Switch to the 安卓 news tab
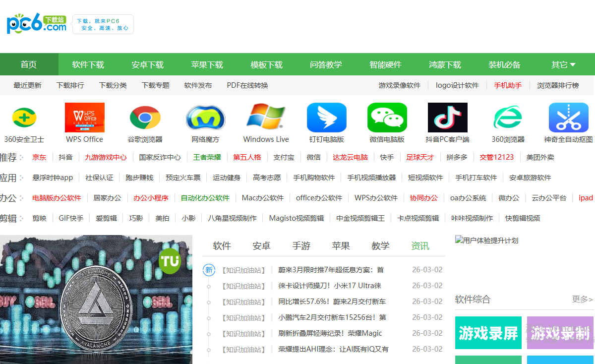The width and height of the screenshot is (595, 364). pos(262,246)
